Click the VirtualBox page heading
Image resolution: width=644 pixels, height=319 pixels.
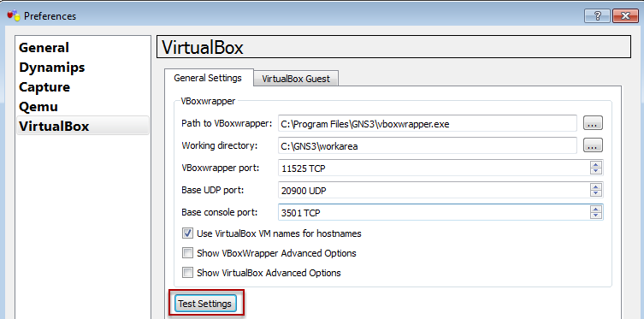203,47
